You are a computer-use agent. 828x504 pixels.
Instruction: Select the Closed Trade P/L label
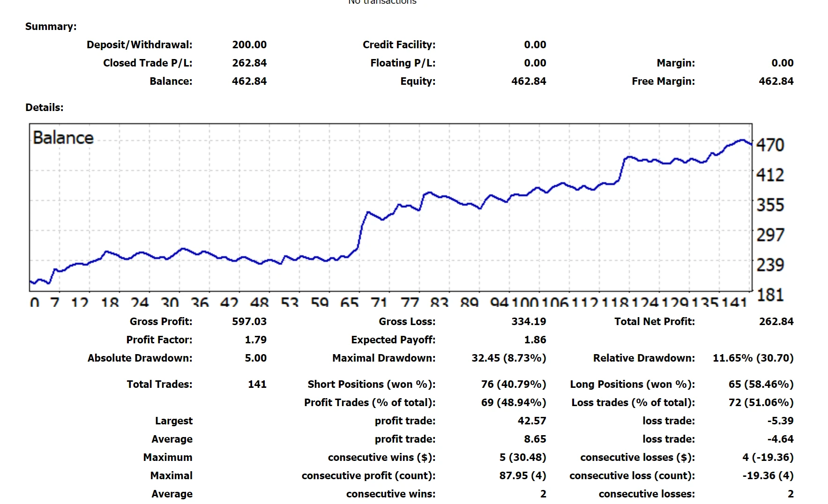[x=148, y=63]
